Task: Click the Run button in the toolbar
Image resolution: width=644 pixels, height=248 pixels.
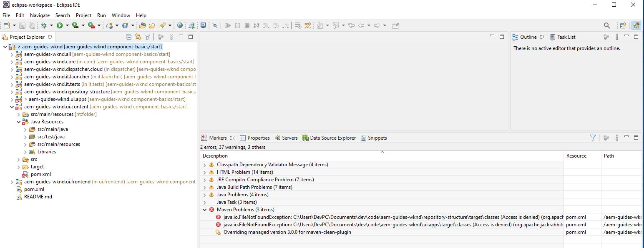Action: [60, 25]
